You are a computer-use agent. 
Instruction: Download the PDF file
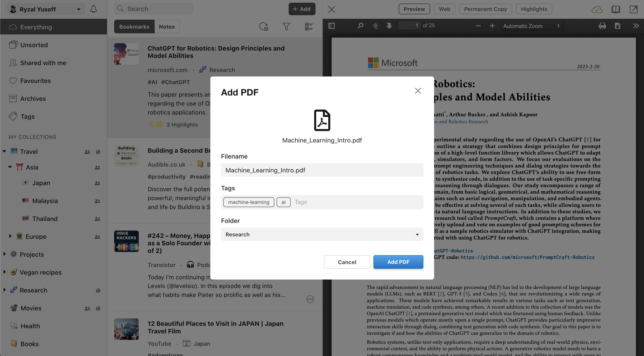point(618,26)
